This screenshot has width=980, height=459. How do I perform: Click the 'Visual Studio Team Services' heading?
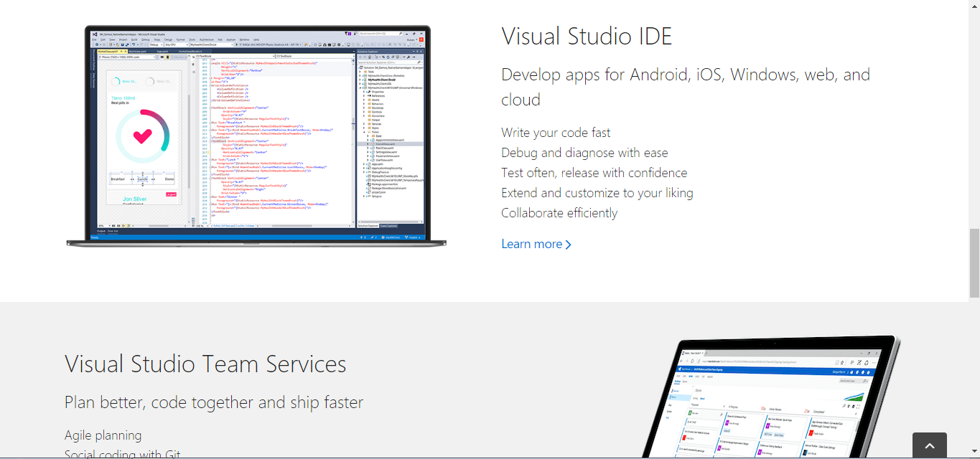[205, 364]
